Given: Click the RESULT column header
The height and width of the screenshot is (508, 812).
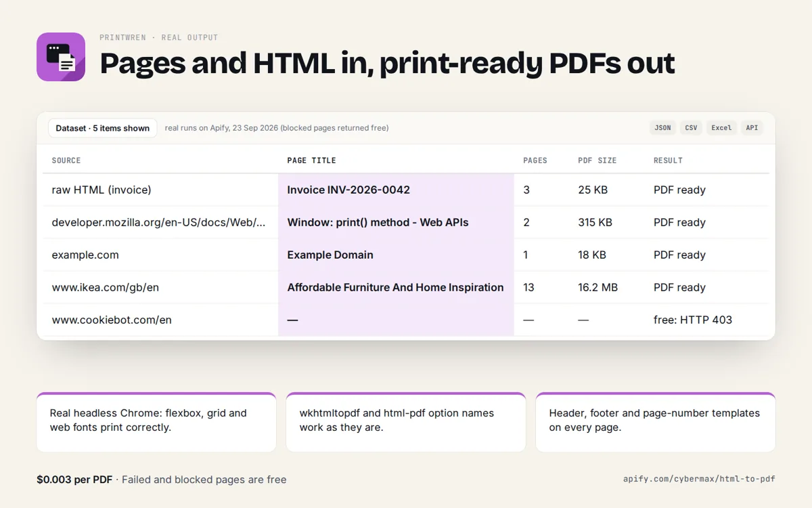Looking at the screenshot, I should [x=668, y=161].
